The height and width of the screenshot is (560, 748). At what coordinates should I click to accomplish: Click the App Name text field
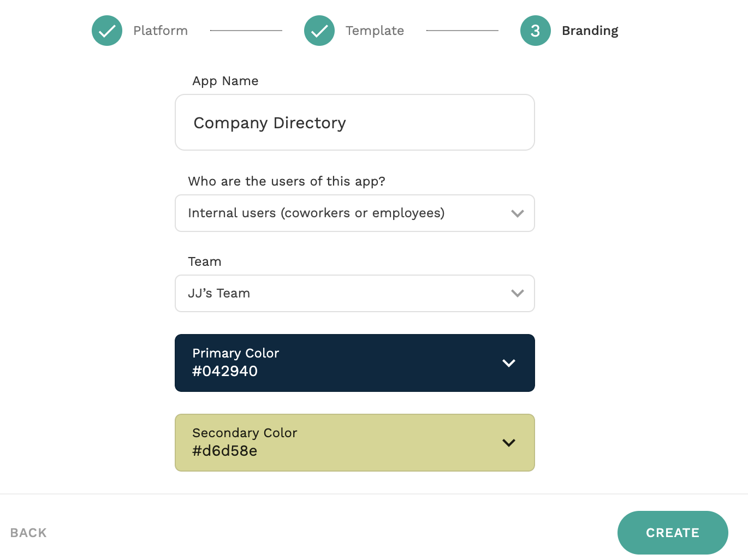point(355,123)
